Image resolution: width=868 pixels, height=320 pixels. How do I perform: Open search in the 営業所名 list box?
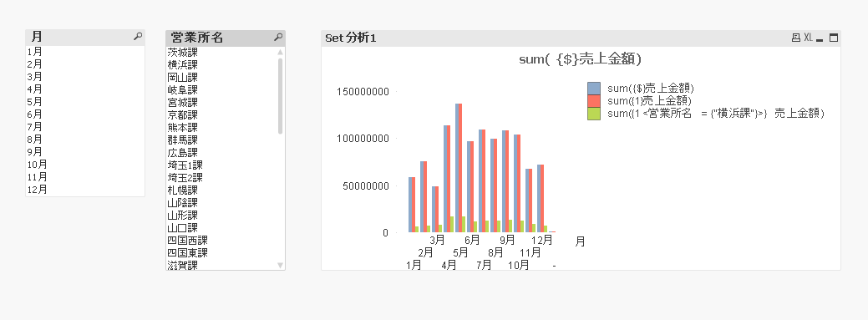tap(279, 37)
